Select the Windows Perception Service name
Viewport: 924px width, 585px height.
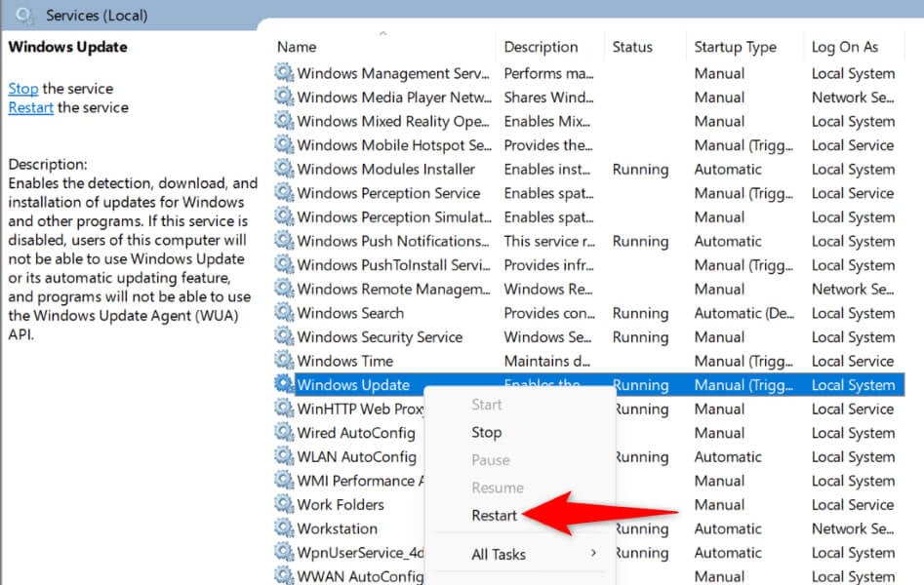click(388, 193)
